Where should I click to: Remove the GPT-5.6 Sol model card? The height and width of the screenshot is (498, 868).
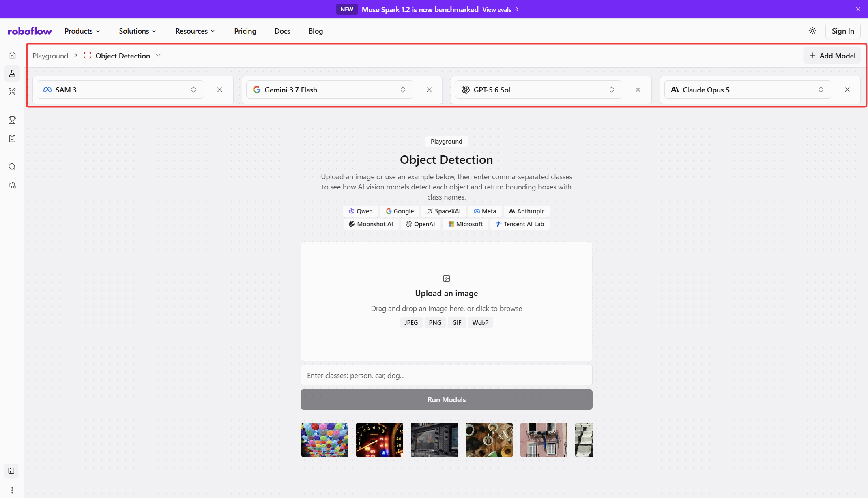tap(638, 90)
